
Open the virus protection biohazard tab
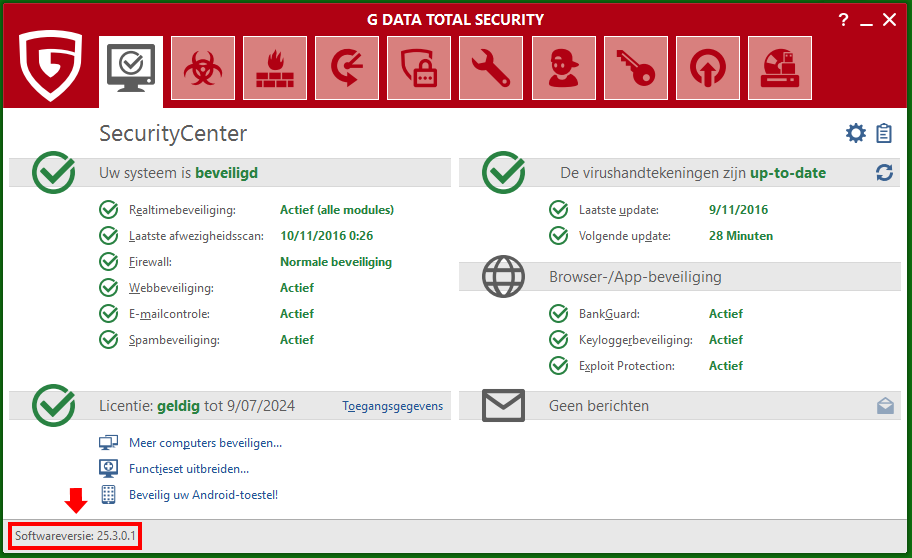point(203,68)
